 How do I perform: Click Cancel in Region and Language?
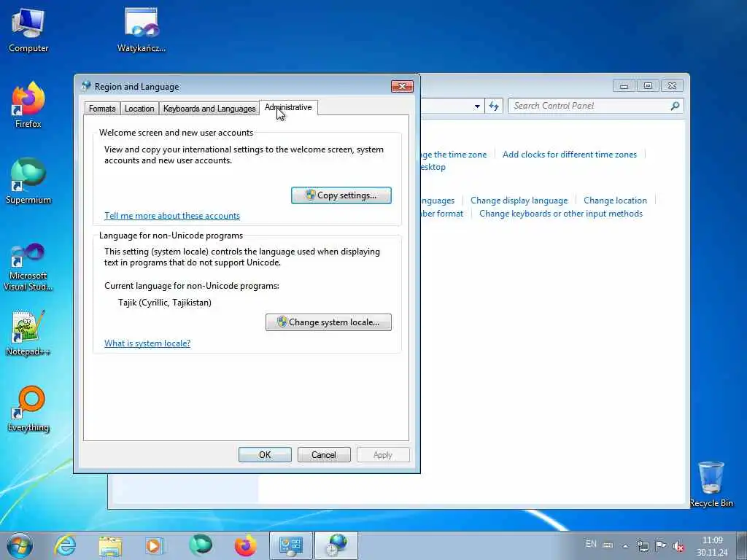(324, 455)
